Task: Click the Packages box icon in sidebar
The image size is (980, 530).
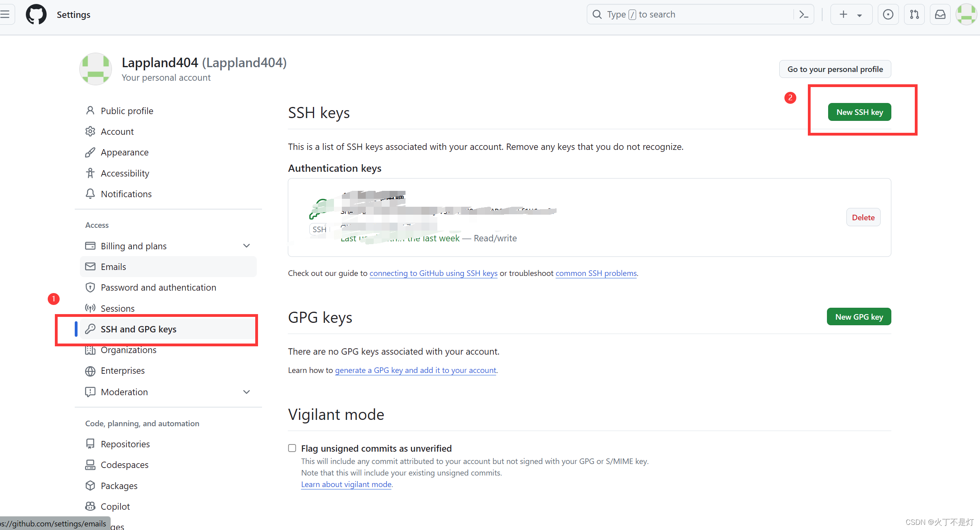Action: click(90, 485)
